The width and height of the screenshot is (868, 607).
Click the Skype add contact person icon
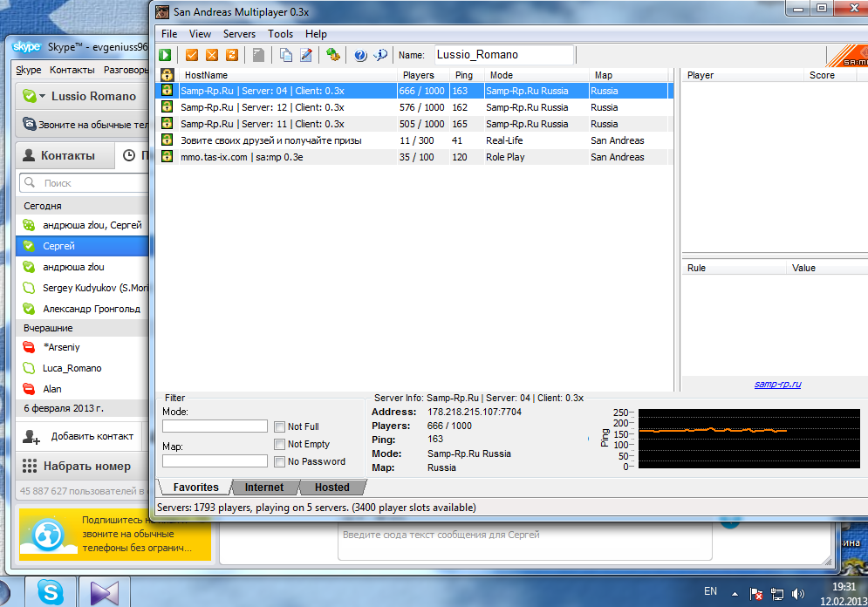pos(31,437)
